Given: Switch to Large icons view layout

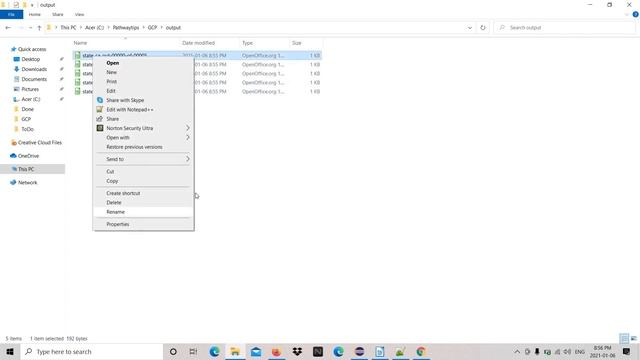Looking at the screenshot, I should click(x=633, y=338).
